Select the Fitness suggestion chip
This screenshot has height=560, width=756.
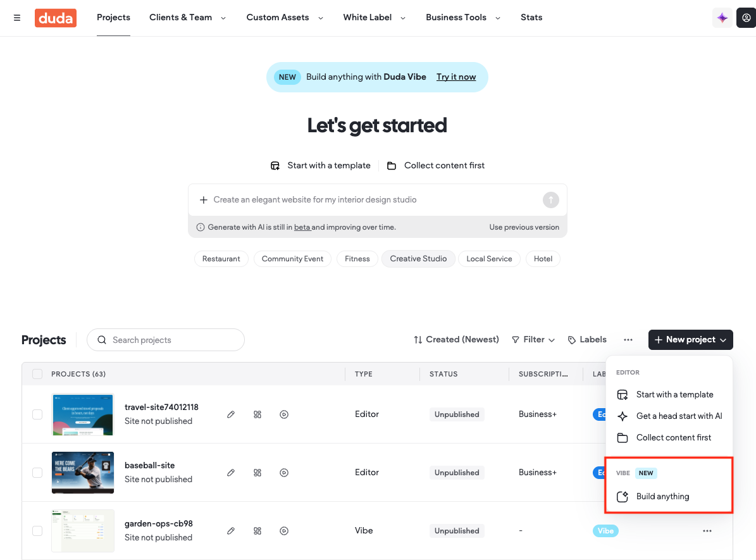(357, 259)
